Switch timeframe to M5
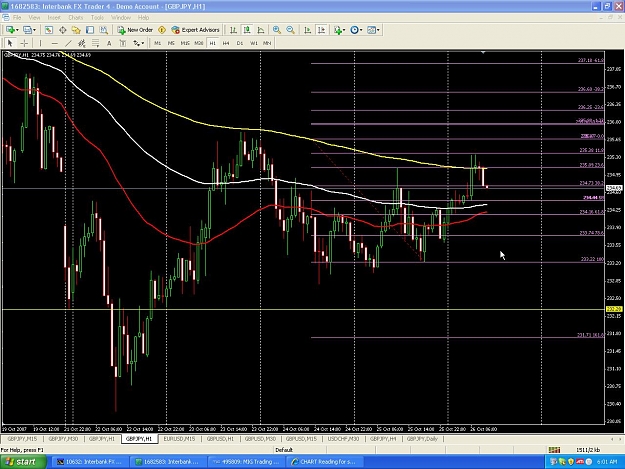625x469 pixels. pyautogui.click(x=171, y=43)
